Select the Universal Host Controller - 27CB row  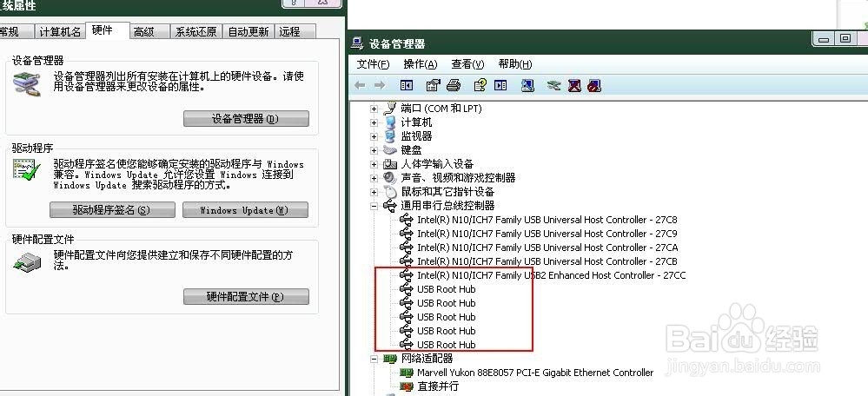(x=547, y=261)
